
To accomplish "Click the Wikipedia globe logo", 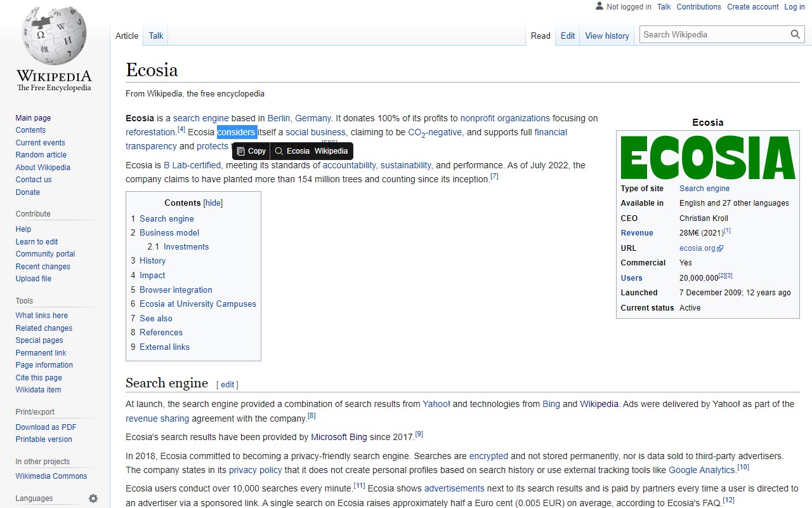I will 54,35.
